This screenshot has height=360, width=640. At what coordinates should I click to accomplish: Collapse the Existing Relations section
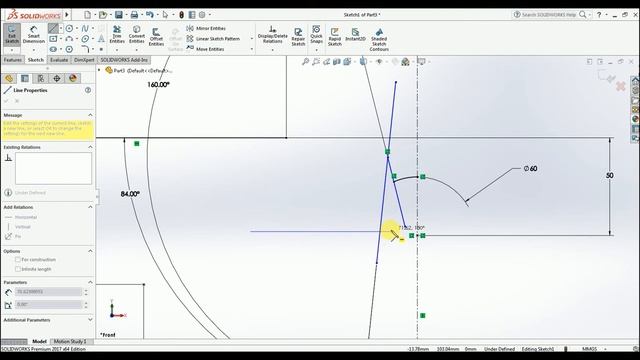point(90,147)
